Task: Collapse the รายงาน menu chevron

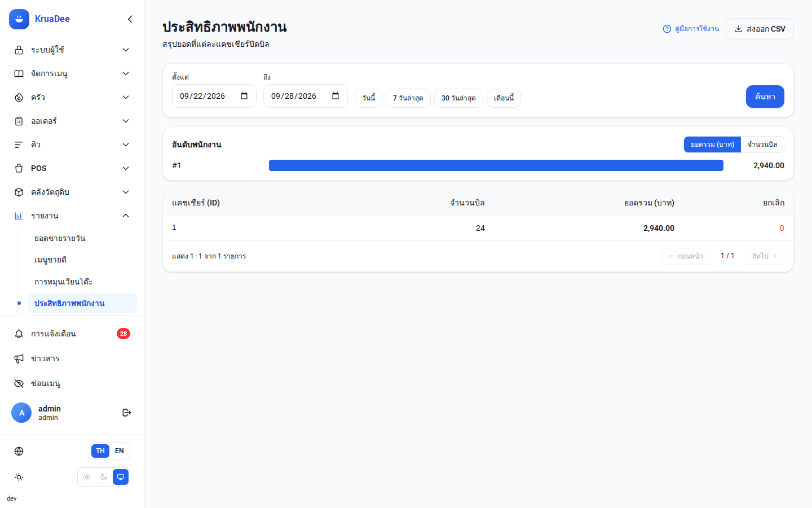Action: pos(126,216)
